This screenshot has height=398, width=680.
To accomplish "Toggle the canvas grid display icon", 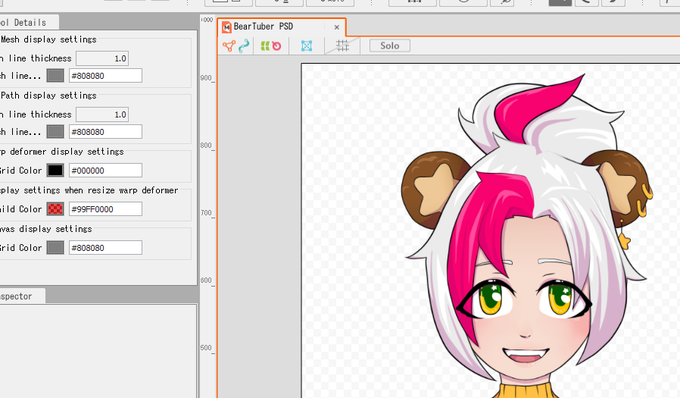I will coord(343,46).
